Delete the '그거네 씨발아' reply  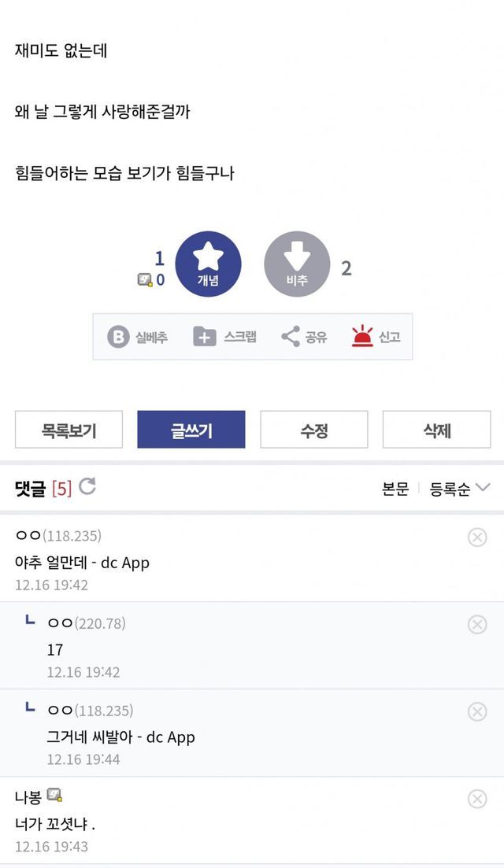(x=477, y=712)
